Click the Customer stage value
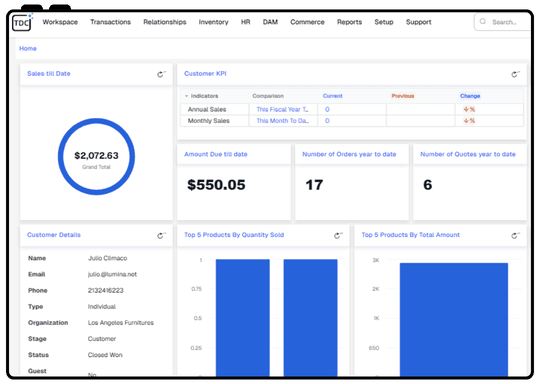The width and height of the screenshot is (540, 384). tap(102, 339)
